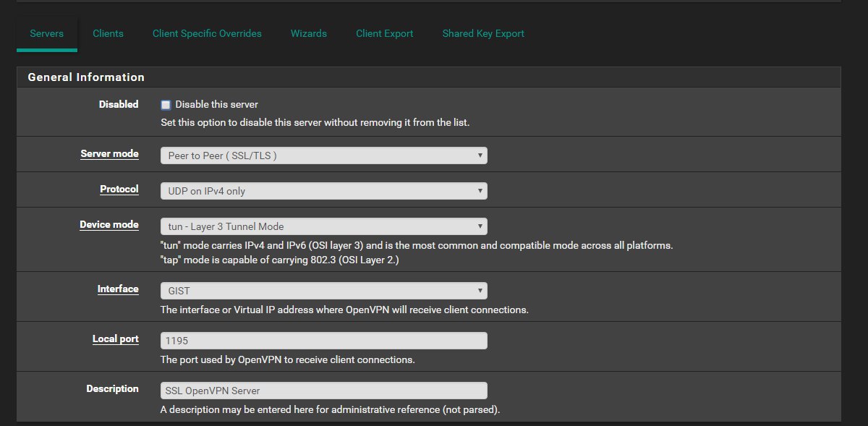
Task: Open the Shared Key Export tab
Action: [483, 33]
